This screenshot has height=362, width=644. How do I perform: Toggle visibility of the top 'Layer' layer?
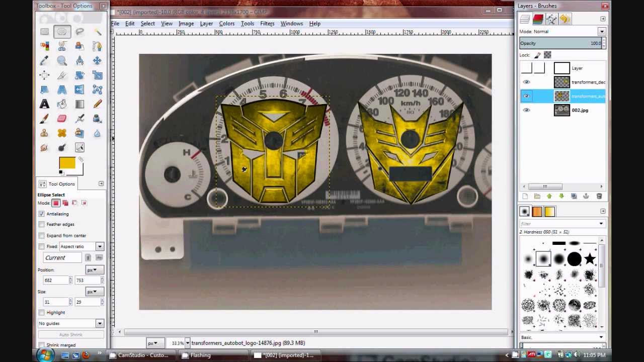coord(526,68)
